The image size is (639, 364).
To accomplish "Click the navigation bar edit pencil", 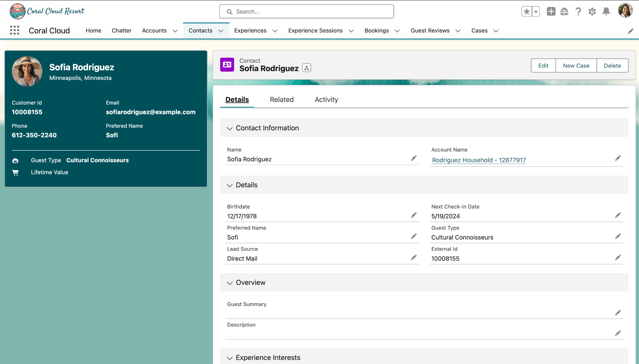I will [x=631, y=31].
